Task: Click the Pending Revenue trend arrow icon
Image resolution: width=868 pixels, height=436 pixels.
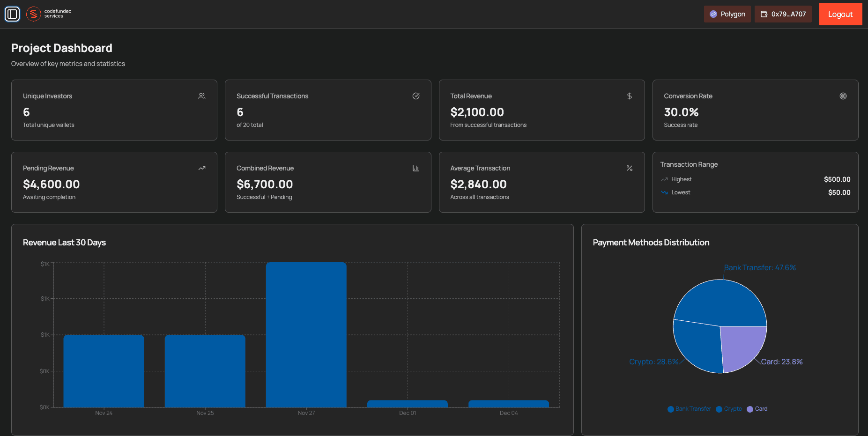Action: [202, 168]
